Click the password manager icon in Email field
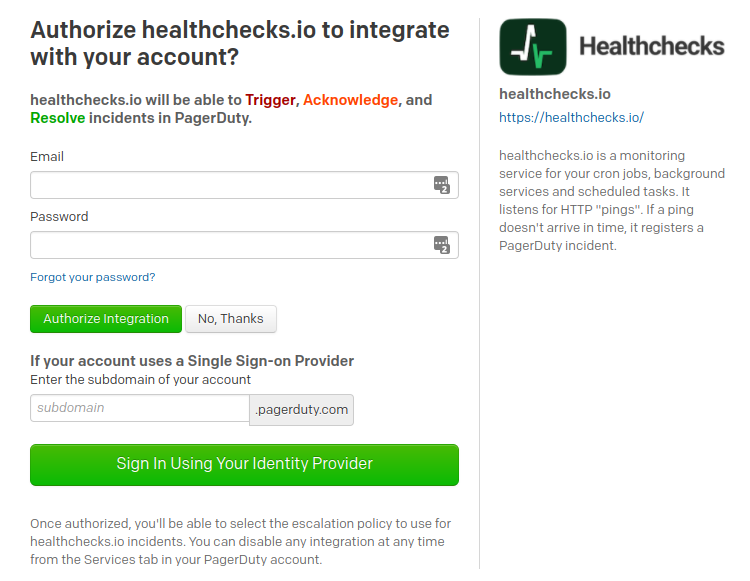The image size is (750, 581). click(442, 185)
